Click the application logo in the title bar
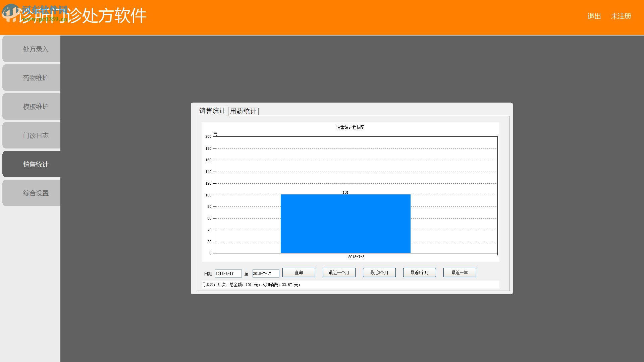 [10, 13]
